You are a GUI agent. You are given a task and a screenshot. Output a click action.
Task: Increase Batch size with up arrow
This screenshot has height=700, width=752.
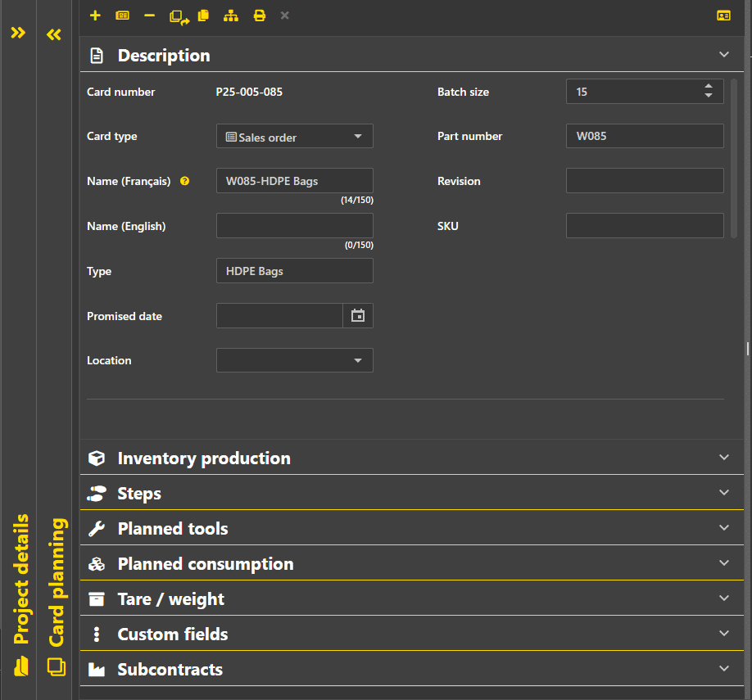click(x=709, y=87)
